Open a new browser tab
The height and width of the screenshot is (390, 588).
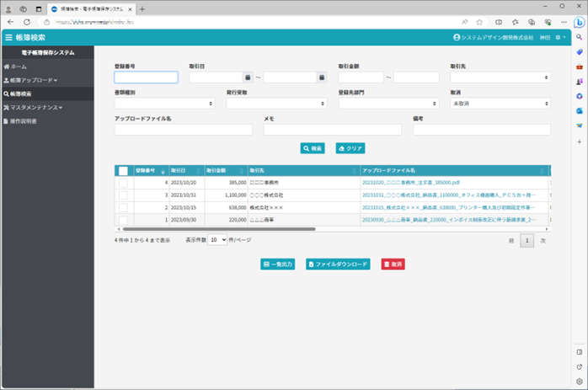(142, 9)
